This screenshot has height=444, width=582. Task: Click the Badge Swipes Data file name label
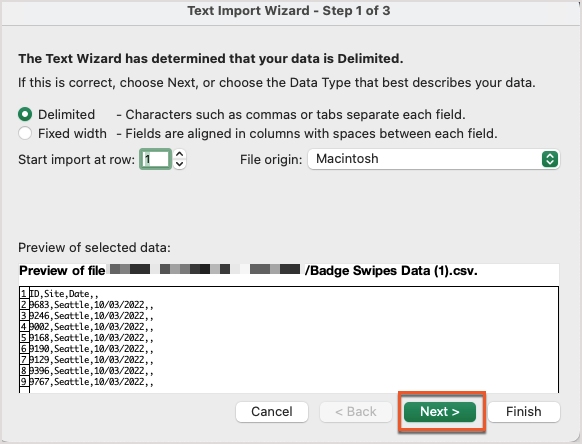tap(391, 271)
